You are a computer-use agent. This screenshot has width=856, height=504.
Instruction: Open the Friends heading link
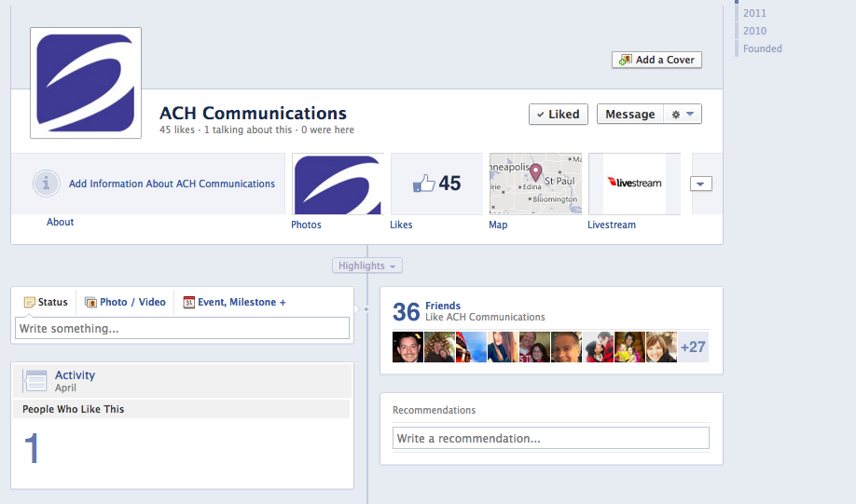coord(443,306)
